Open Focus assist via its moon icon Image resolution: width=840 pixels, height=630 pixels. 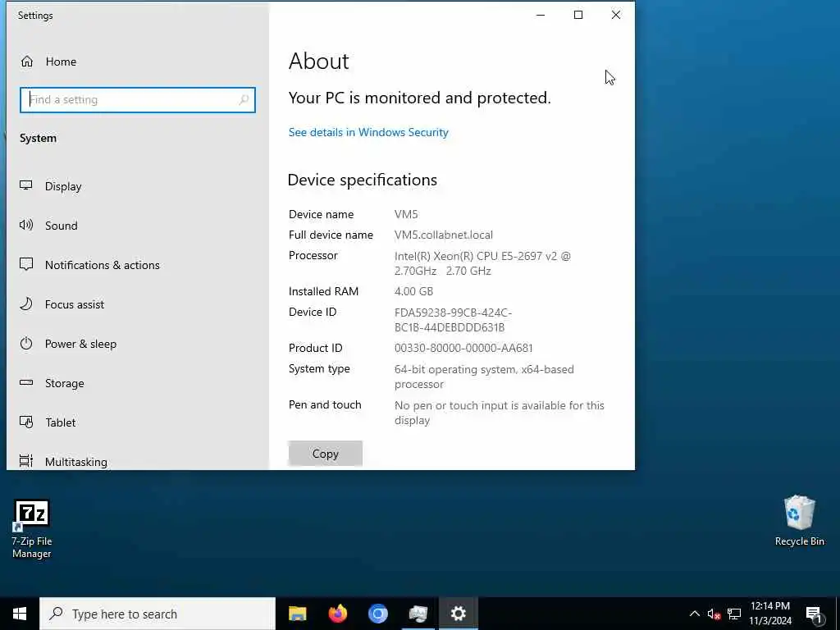(25, 304)
